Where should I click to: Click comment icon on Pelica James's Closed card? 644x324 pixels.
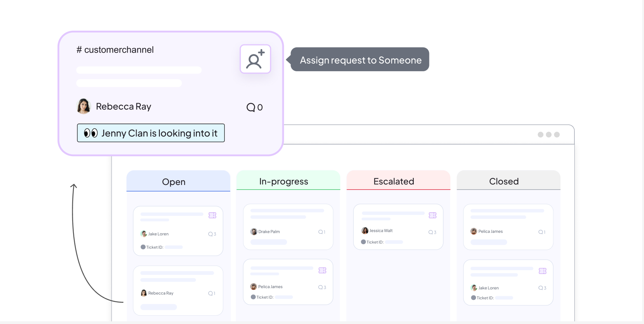pyautogui.click(x=541, y=232)
